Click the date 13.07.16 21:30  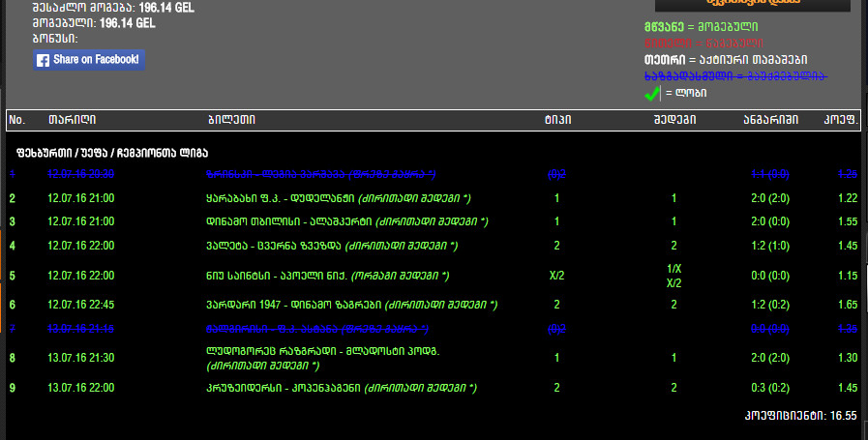tap(81, 358)
